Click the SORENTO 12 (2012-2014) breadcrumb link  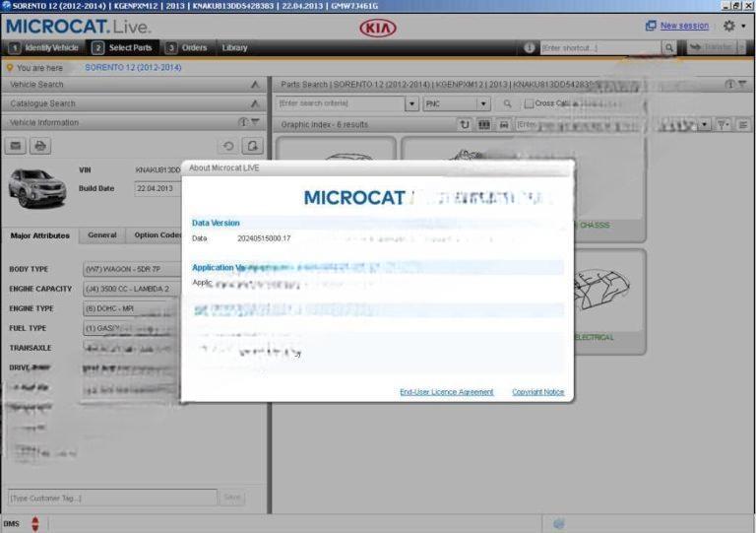tap(133, 68)
